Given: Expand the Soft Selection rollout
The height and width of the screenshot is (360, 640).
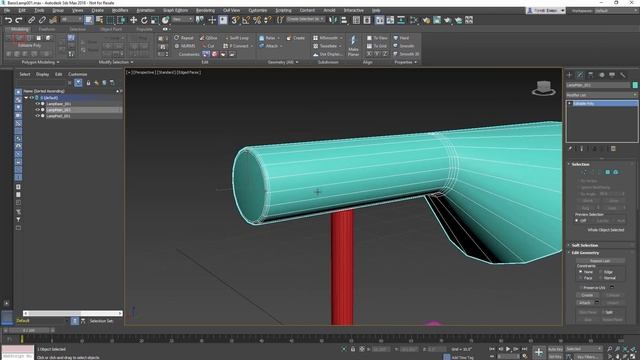Looking at the screenshot, I should [x=584, y=245].
